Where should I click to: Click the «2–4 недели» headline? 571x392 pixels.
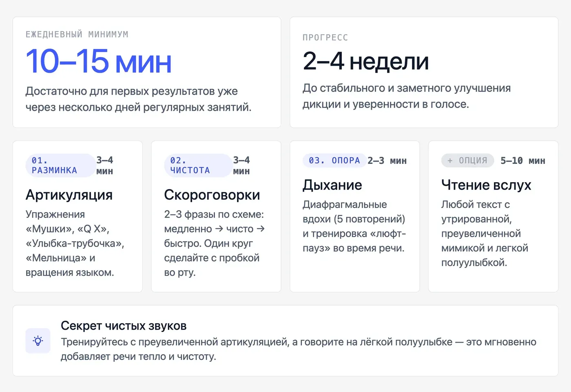tap(366, 62)
